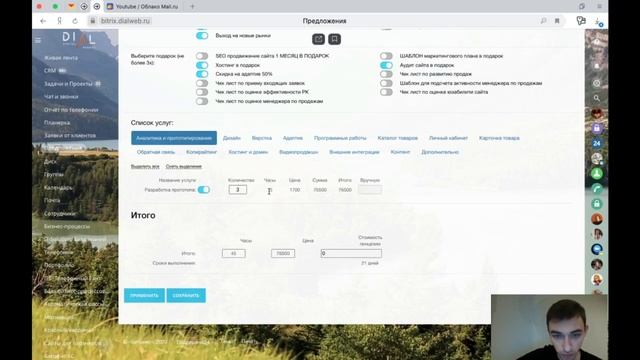The height and width of the screenshot is (360, 640).
Task: Open the 'Личный кабинет' tab
Action: click(x=448, y=138)
